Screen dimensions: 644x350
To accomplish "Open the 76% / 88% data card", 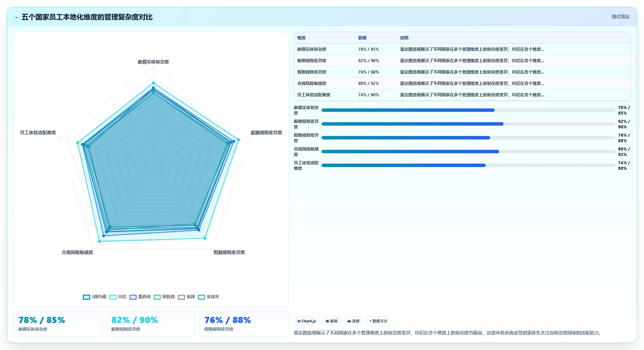I will (x=244, y=323).
